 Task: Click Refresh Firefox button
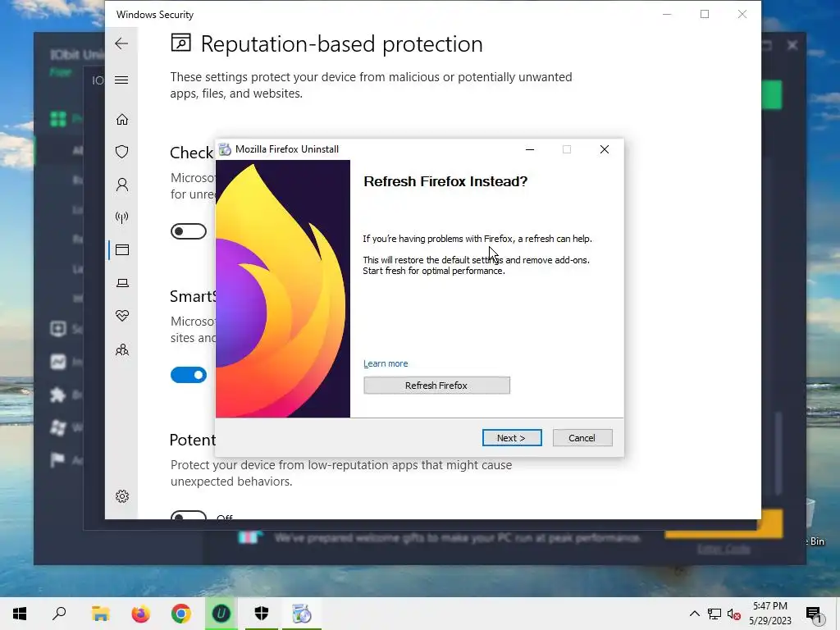pos(436,386)
